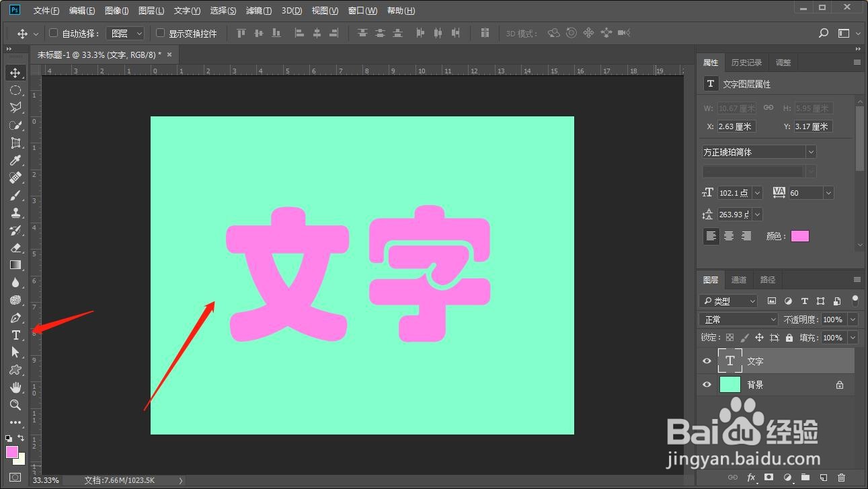Select the Polygonal Lasso tool
Viewport: 868px width, 489px height.
tap(15, 108)
